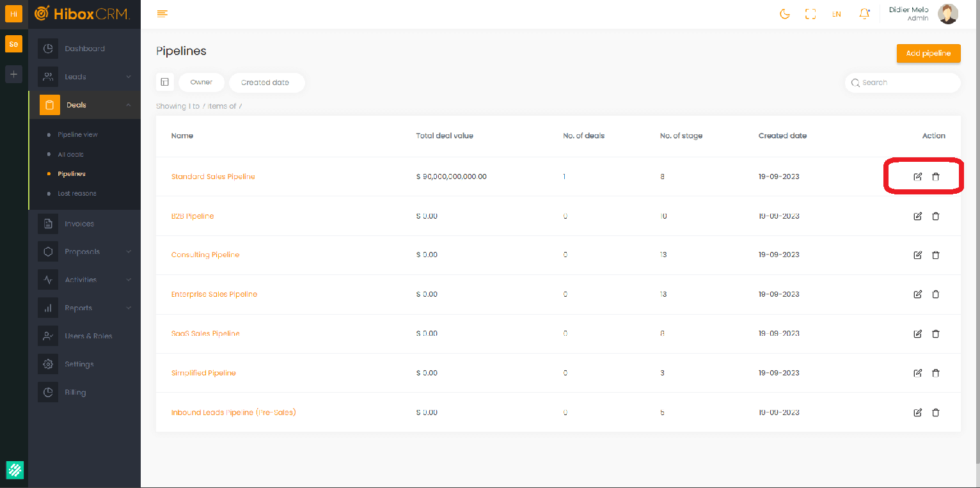Enter fullscreen mode via top bar icon
The image size is (980, 488).
pyautogui.click(x=810, y=14)
